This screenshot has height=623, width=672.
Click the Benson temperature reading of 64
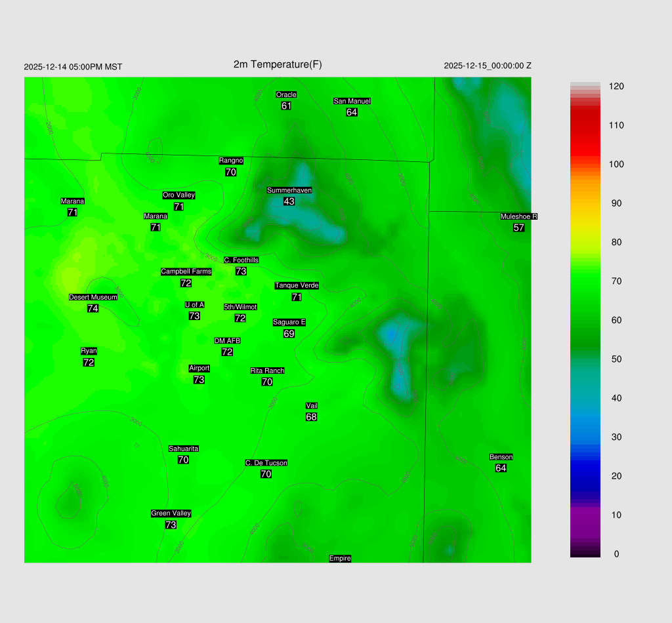[x=501, y=468]
